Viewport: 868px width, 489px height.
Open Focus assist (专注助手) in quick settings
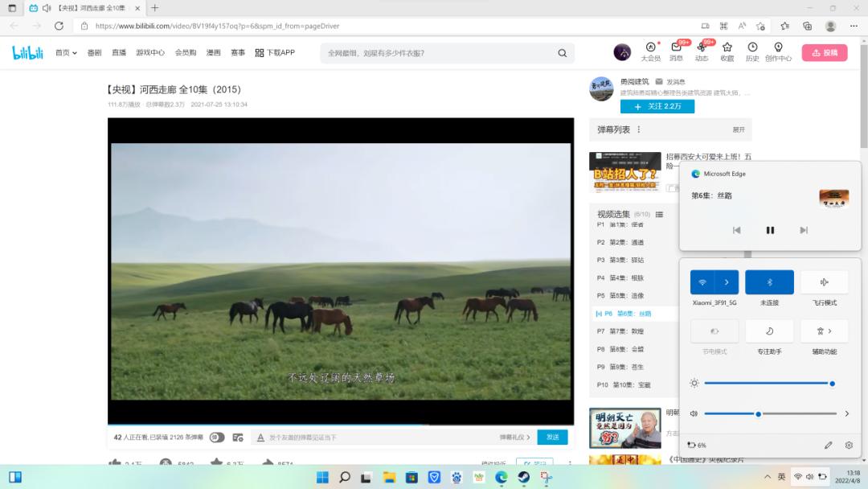coord(769,331)
